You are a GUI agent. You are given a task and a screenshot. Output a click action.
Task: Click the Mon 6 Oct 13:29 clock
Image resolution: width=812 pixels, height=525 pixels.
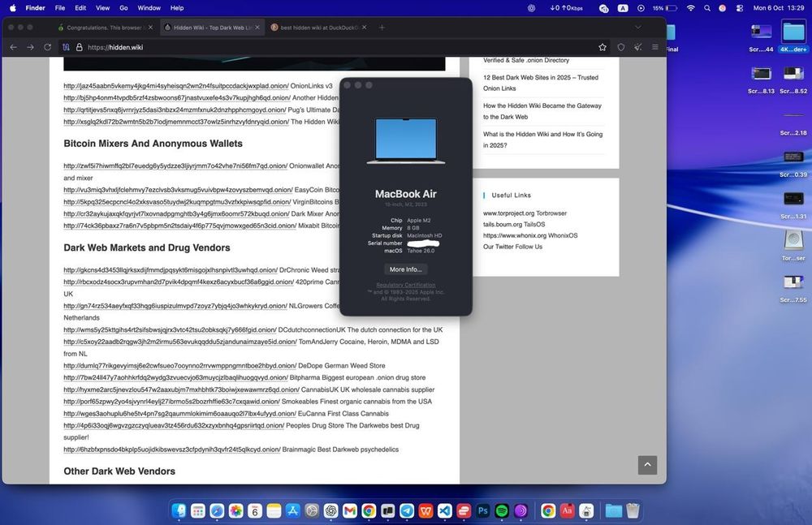tap(779, 8)
